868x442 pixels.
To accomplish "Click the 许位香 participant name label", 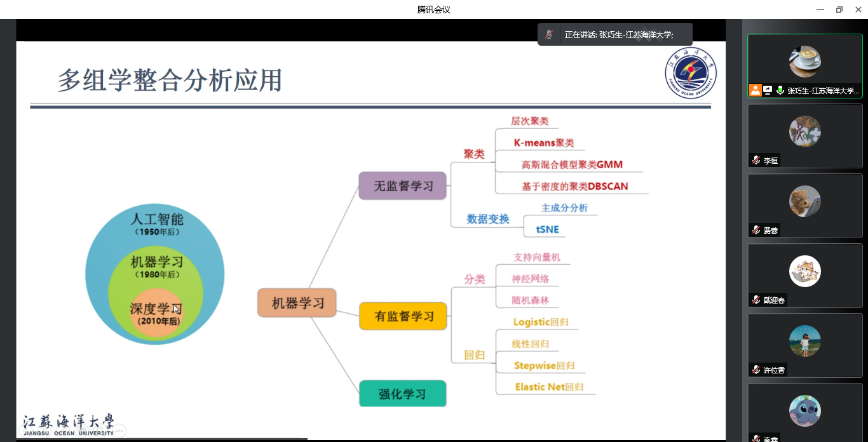I will (773, 370).
